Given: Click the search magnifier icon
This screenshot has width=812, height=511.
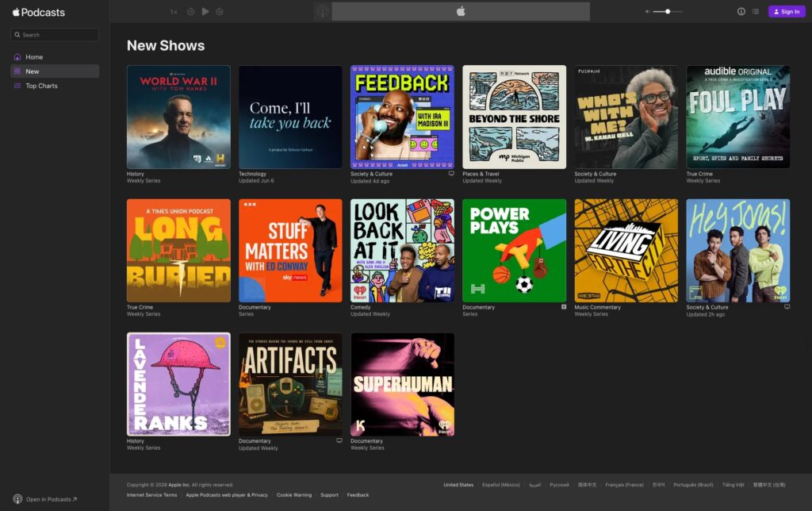Looking at the screenshot, I should (17, 35).
